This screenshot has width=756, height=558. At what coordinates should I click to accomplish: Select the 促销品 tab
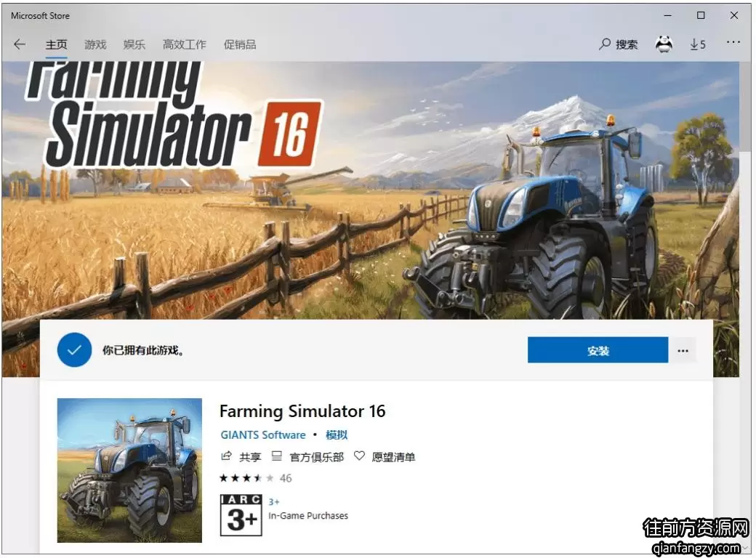click(x=240, y=45)
